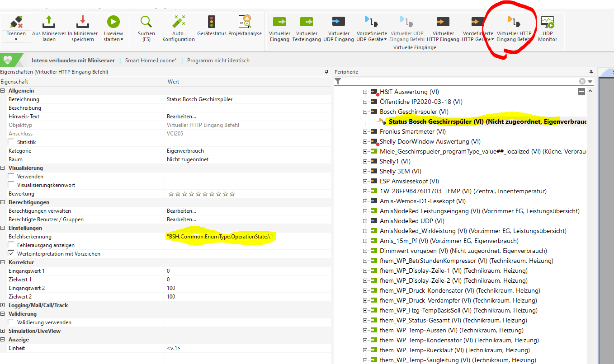Viewport: 614px width, 364px height.
Task: Click Bearbeiten for Hinweis-Text
Action: coord(181,117)
